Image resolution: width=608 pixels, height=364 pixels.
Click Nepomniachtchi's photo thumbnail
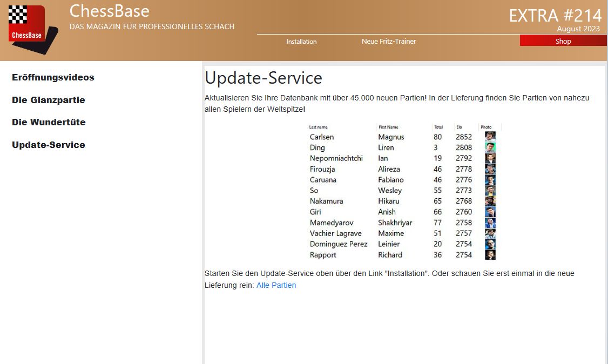pos(490,158)
